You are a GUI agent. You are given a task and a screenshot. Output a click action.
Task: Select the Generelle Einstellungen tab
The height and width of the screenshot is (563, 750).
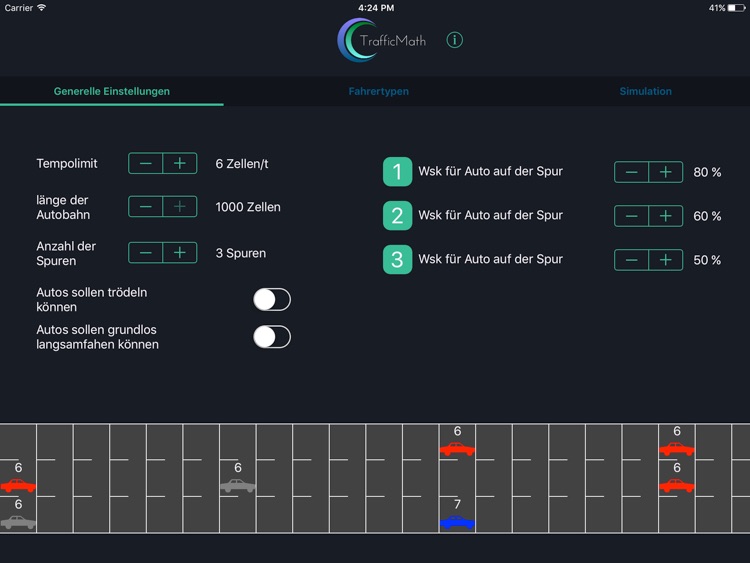(111, 91)
